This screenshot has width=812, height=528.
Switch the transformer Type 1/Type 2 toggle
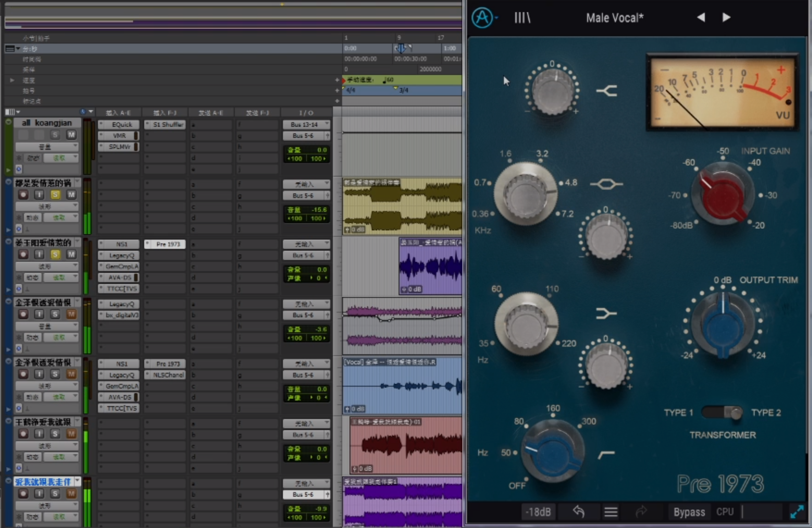tap(722, 412)
